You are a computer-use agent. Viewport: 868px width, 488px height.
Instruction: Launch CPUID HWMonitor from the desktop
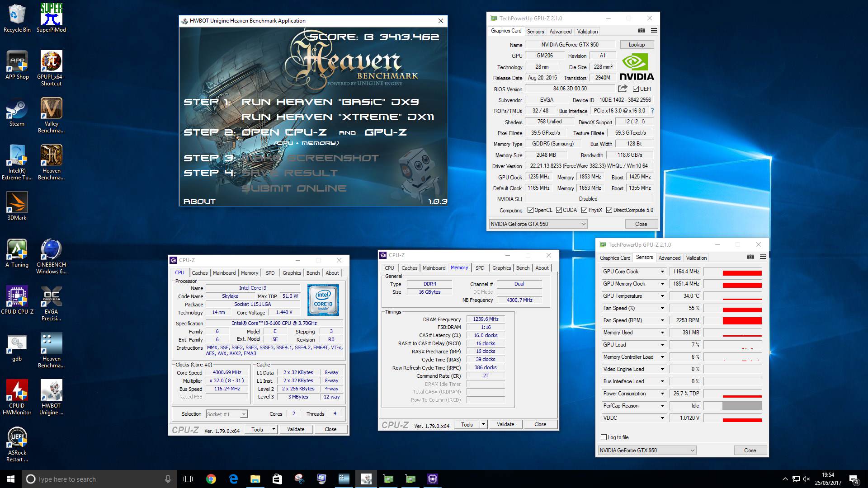click(17, 397)
